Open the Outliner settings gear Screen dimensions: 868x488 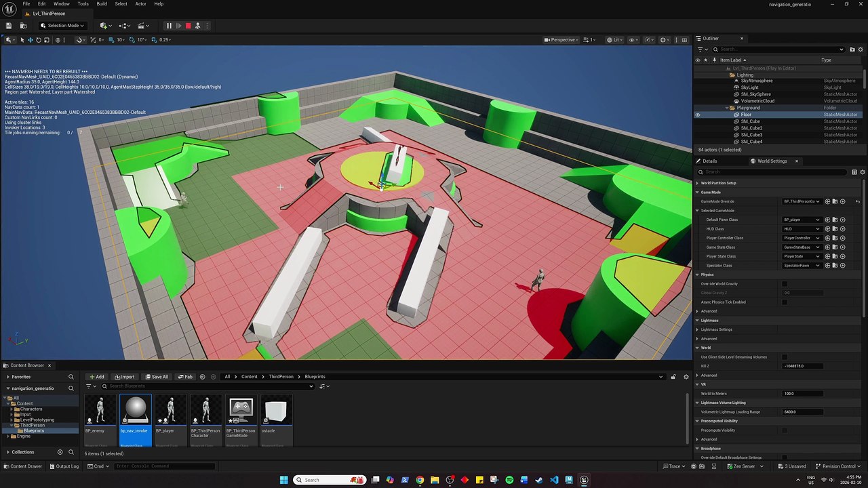[861, 49]
